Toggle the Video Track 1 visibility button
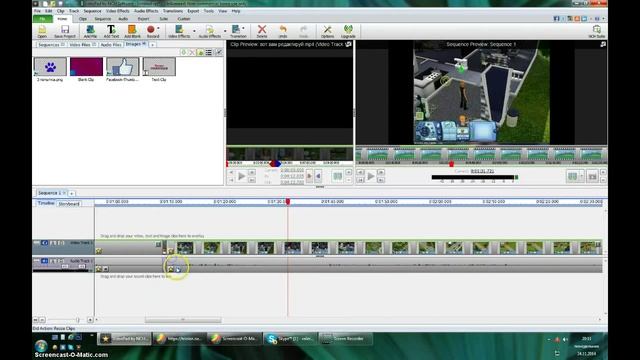 [44, 243]
